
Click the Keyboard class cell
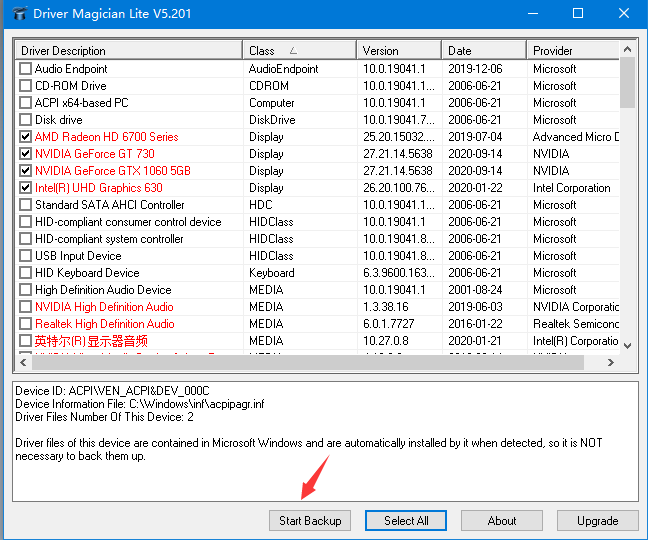[272, 273]
